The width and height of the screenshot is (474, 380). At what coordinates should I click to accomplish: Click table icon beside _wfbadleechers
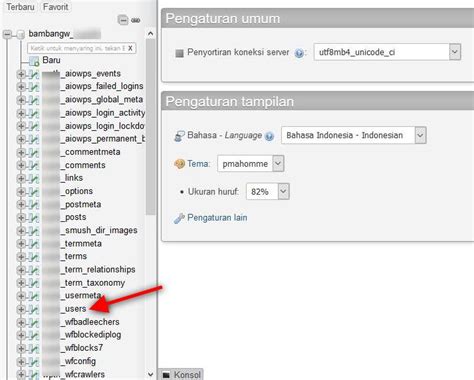33,323
